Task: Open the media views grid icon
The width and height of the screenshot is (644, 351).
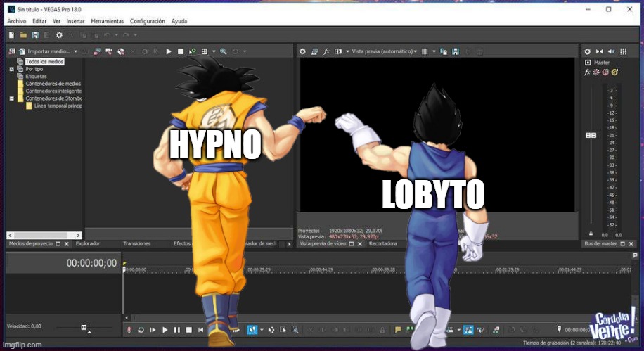Action: click(x=205, y=51)
